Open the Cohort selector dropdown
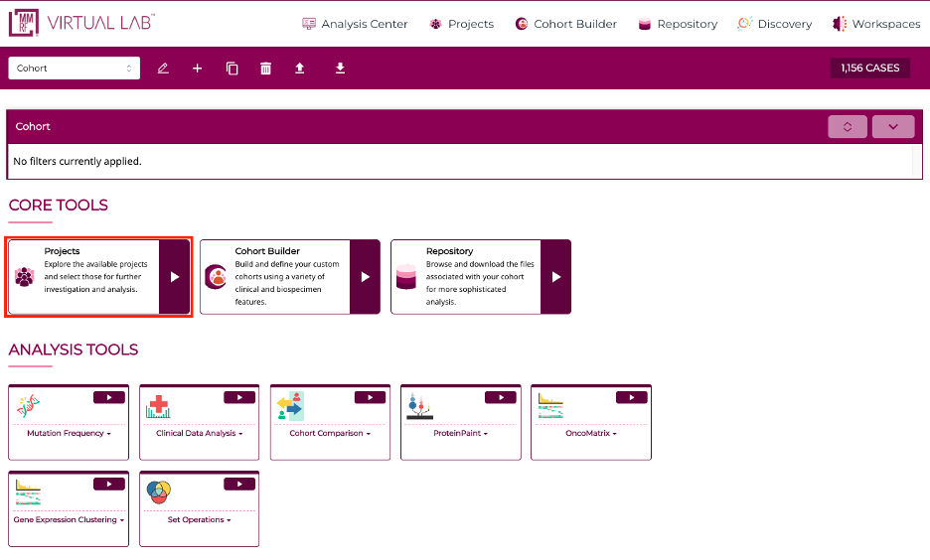 click(x=75, y=69)
